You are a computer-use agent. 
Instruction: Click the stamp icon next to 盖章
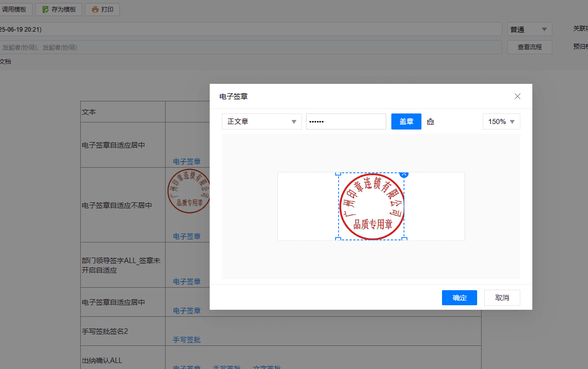(x=430, y=121)
